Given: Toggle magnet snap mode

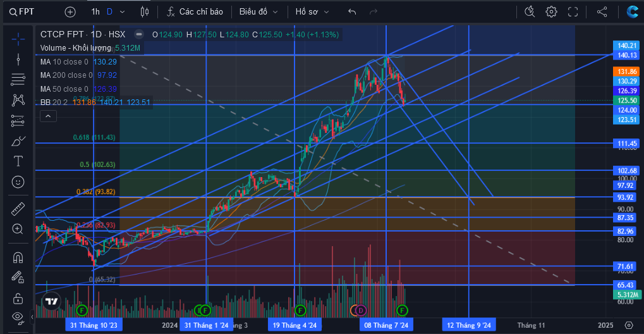Looking at the screenshot, I should click(18, 257).
